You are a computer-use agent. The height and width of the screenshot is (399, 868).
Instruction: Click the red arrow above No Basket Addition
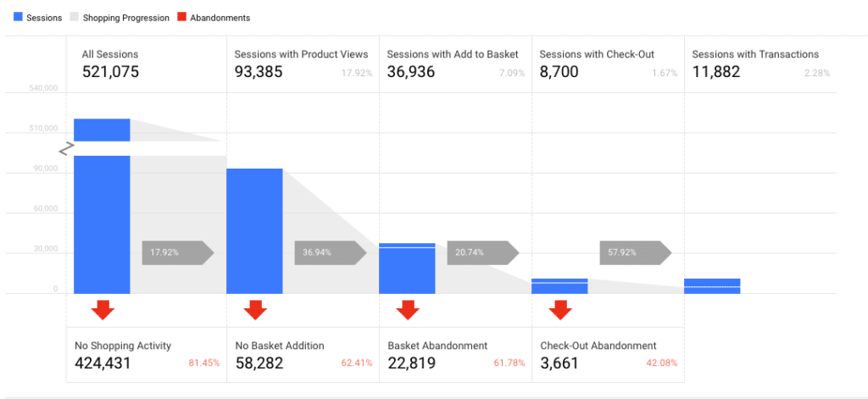pos(255,310)
